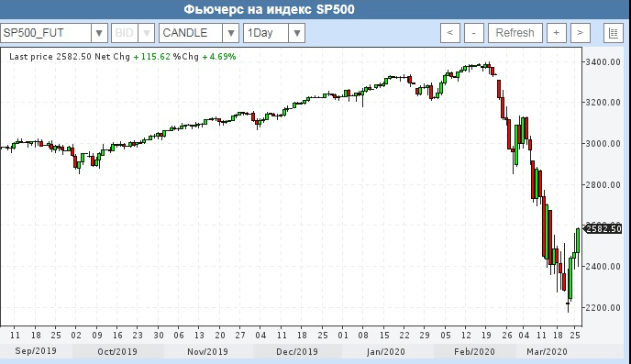Click the last green candle on chart
This screenshot has height=364, width=631.
point(579,240)
